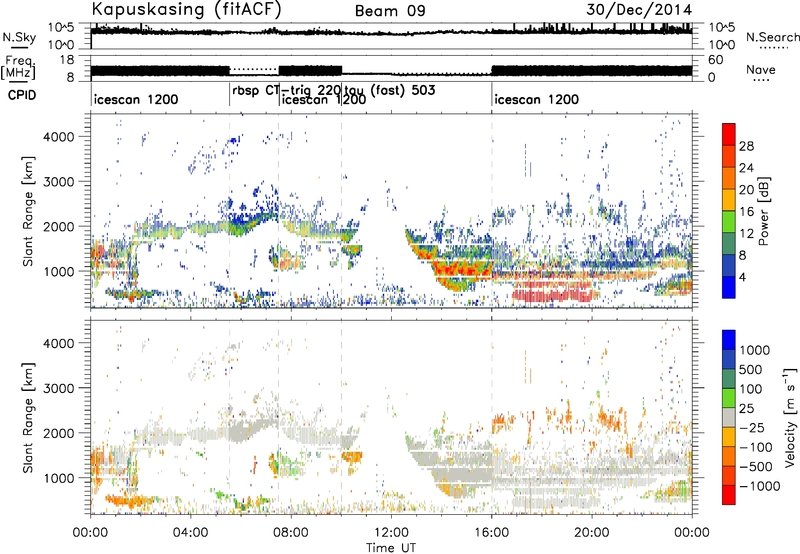800x554 pixels.
Task: Click the -500 label on Velocity colorbar
Action: tap(756, 466)
